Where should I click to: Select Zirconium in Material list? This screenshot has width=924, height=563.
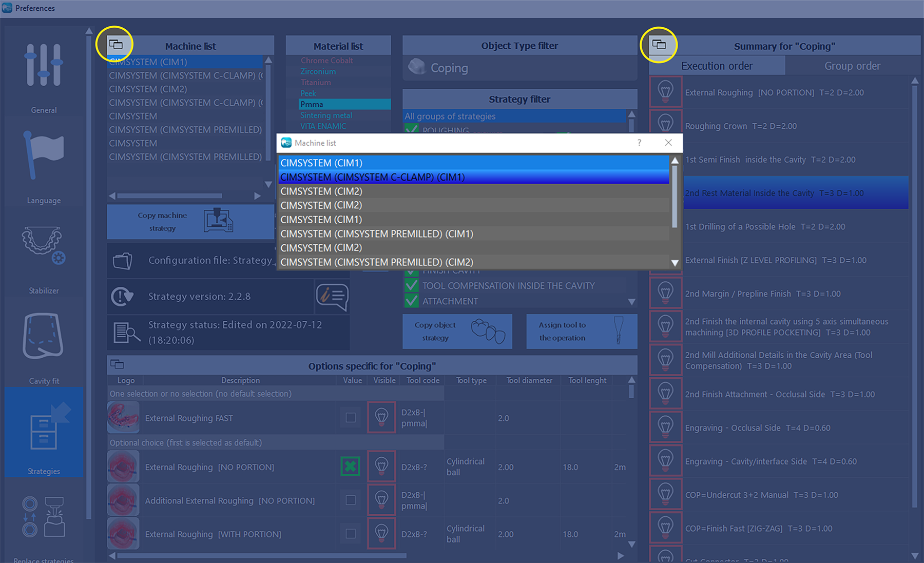tap(318, 71)
